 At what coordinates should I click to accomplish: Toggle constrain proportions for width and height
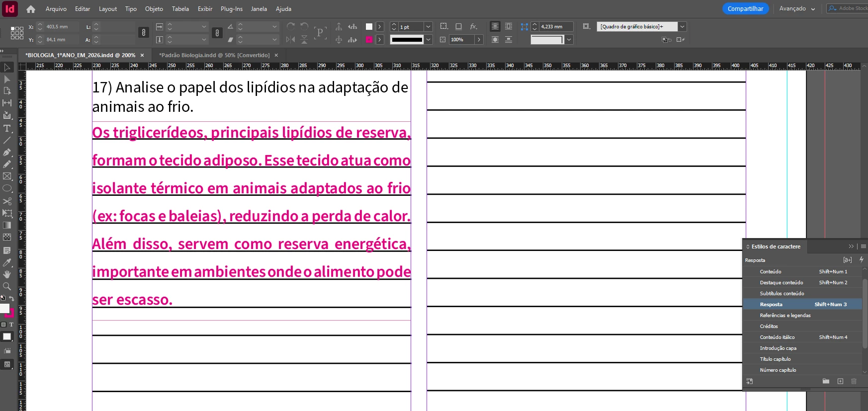pyautogui.click(x=143, y=33)
